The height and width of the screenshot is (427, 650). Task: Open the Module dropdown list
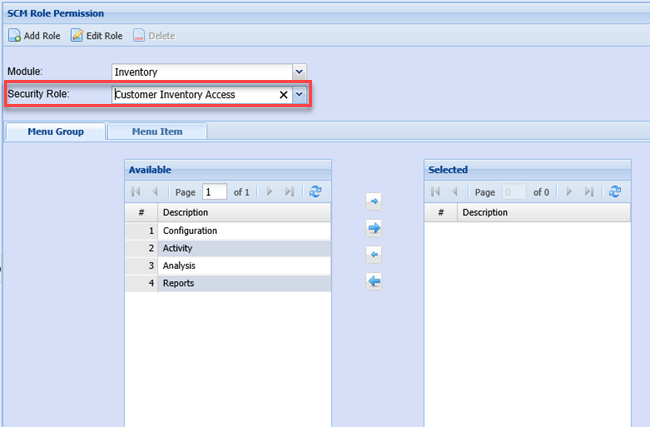point(298,72)
